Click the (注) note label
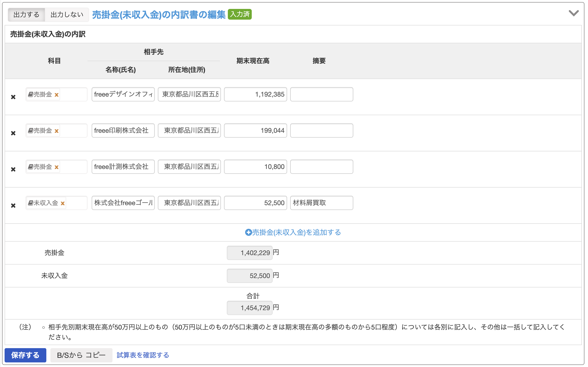Screen dimensions: 588x367 [x=25, y=327]
